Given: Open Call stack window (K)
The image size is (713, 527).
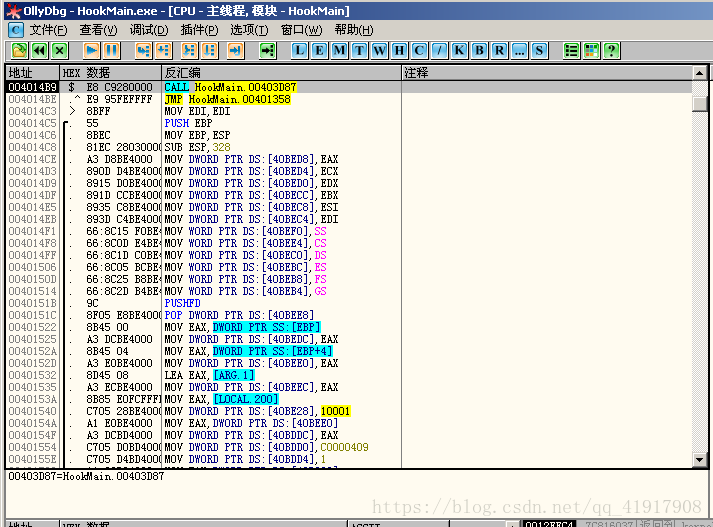Looking at the screenshot, I should click(x=459, y=50).
